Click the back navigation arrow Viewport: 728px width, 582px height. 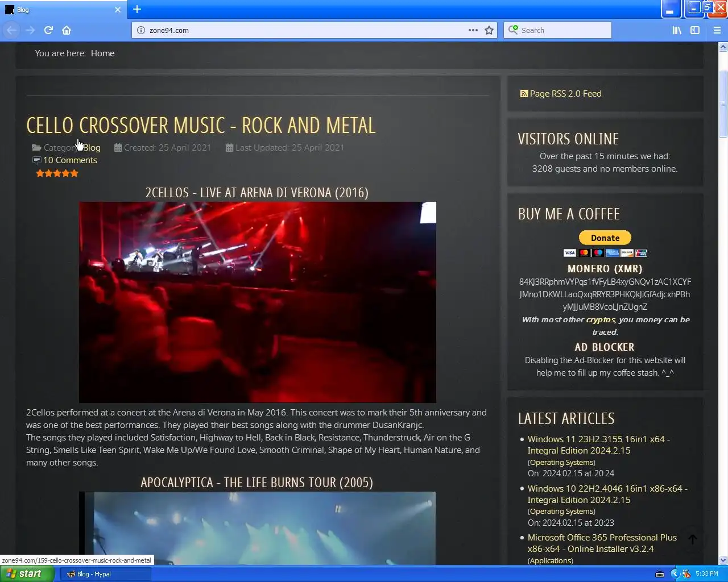point(12,30)
